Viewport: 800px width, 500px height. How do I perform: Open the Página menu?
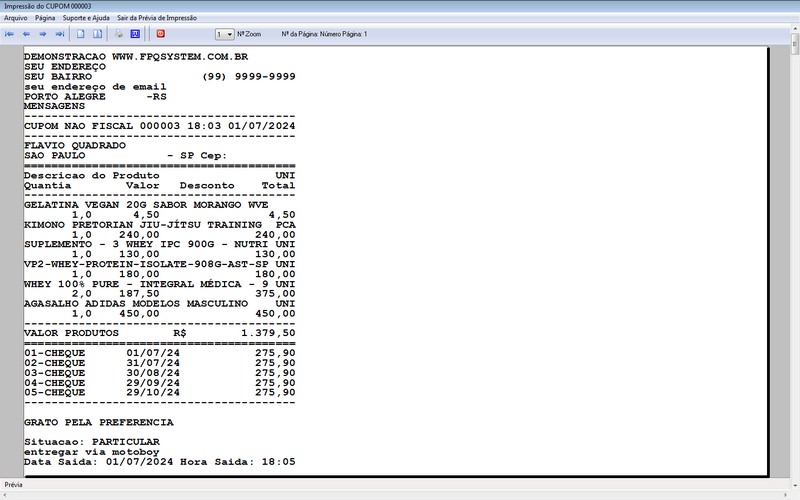tap(45, 18)
